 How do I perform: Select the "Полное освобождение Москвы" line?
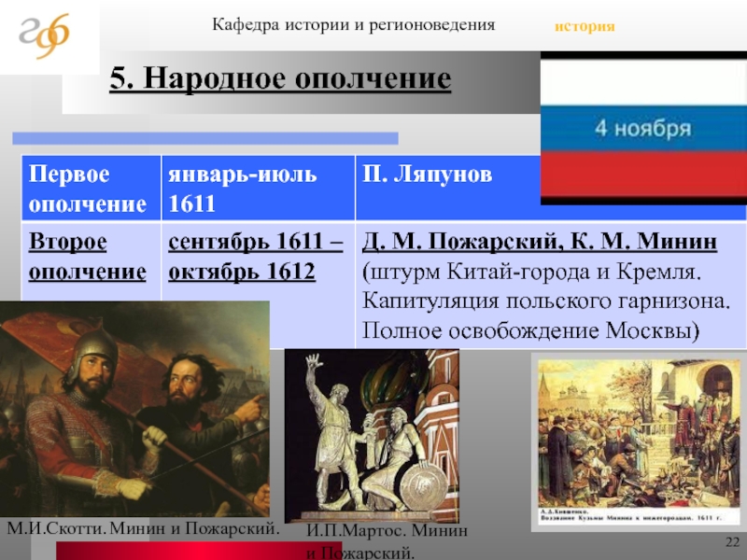[x=530, y=331]
